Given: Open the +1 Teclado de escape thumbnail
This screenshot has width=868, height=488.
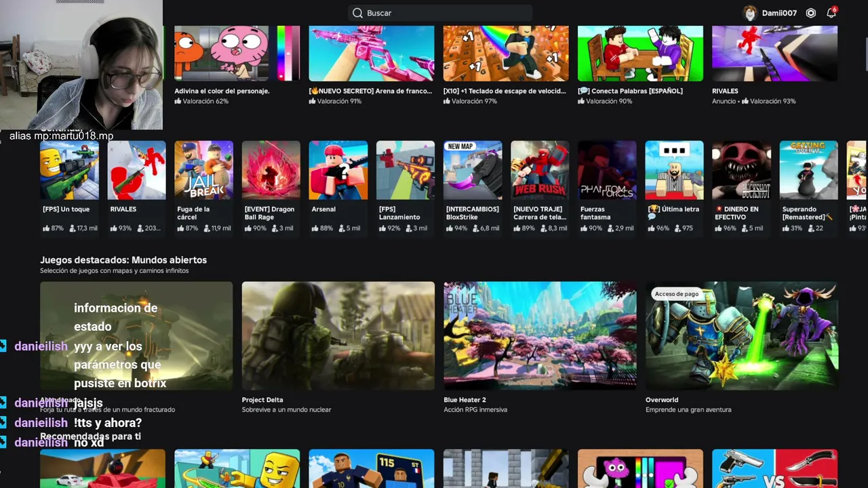Looking at the screenshot, I should (506, 54).
